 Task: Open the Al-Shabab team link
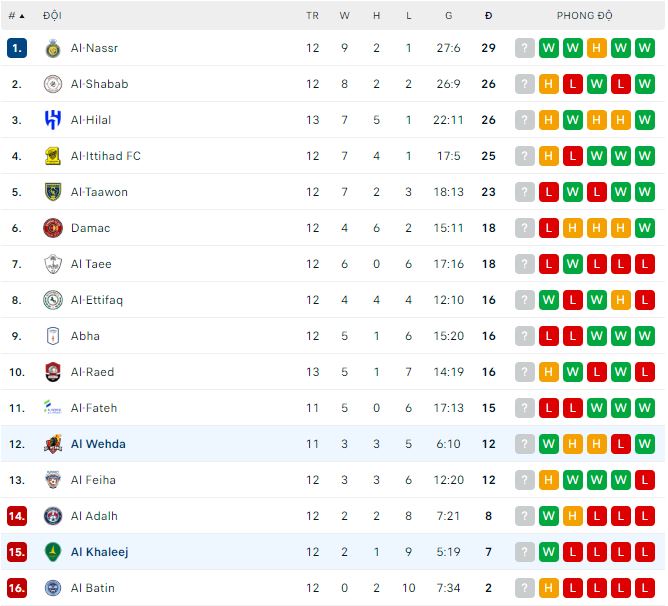pyautogui.click(x=99, y=84)
